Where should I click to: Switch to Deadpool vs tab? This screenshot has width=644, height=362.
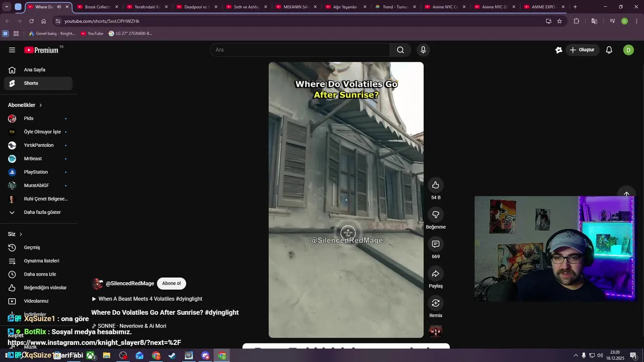(x=197, y=7)
